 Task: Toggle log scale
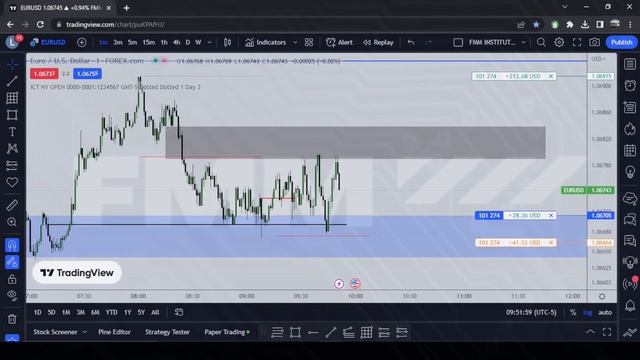point(587,312)
